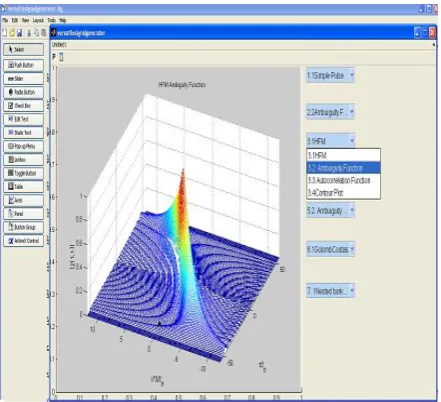This screenshot has width=441, height=402.
Task: Select the Table component tool
Action: point(23,187)
